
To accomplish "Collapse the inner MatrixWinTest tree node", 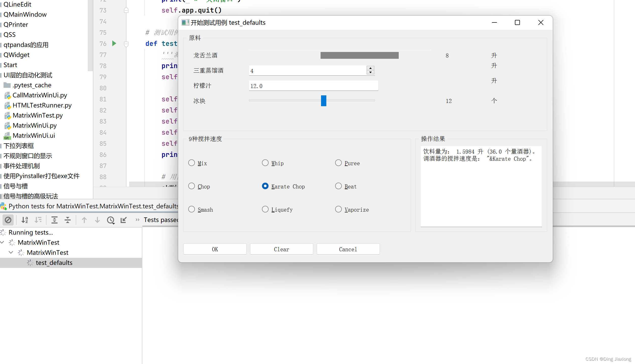I will pyautogui.click(x=11, y=252).
